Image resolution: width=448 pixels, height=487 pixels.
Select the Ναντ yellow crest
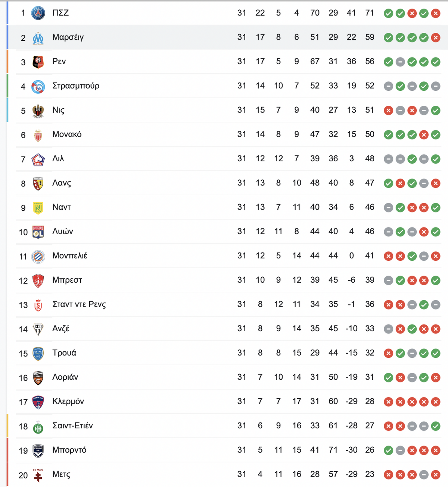[38, 208]
